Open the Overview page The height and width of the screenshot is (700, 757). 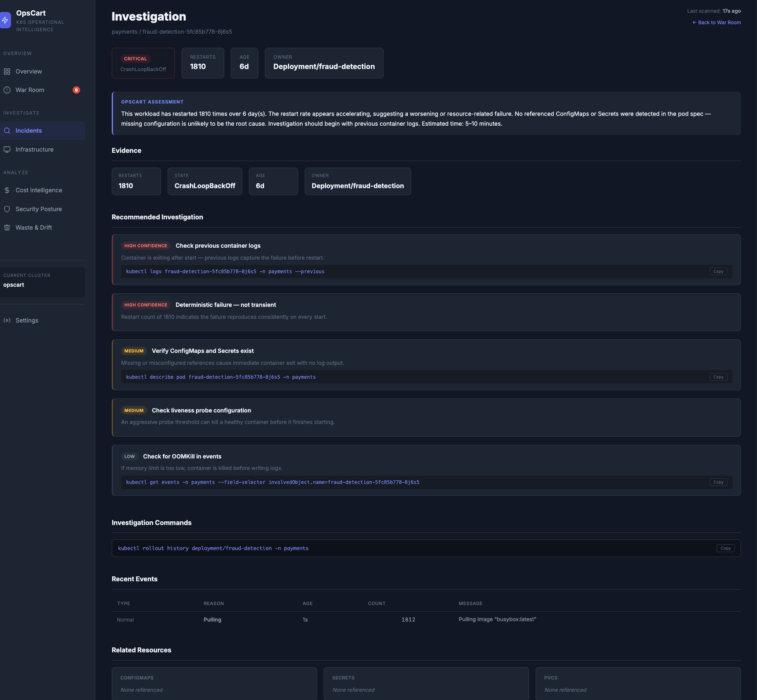(x=43, y=71)
